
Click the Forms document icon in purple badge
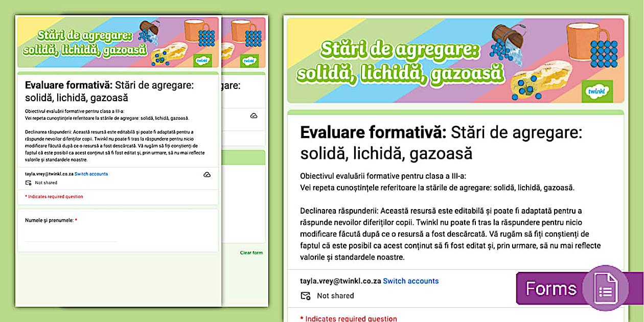click(x=605, y=289)
